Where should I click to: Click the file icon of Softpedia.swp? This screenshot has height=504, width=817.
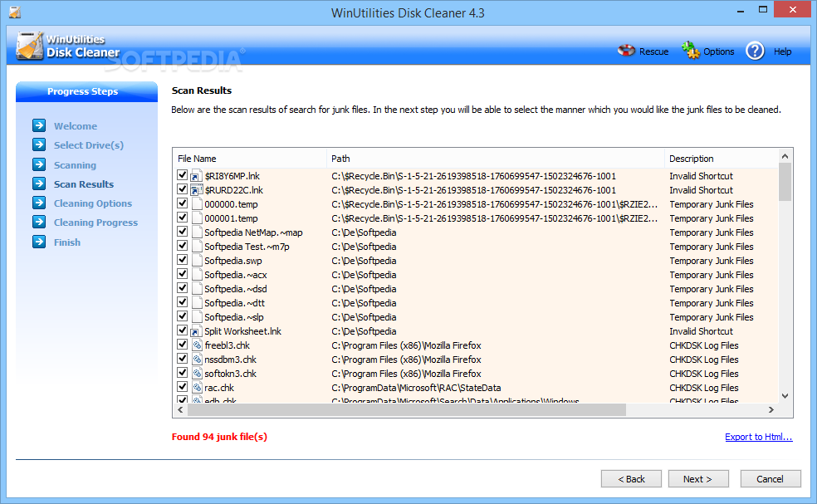pyautogui.click(x=197, y=261)
